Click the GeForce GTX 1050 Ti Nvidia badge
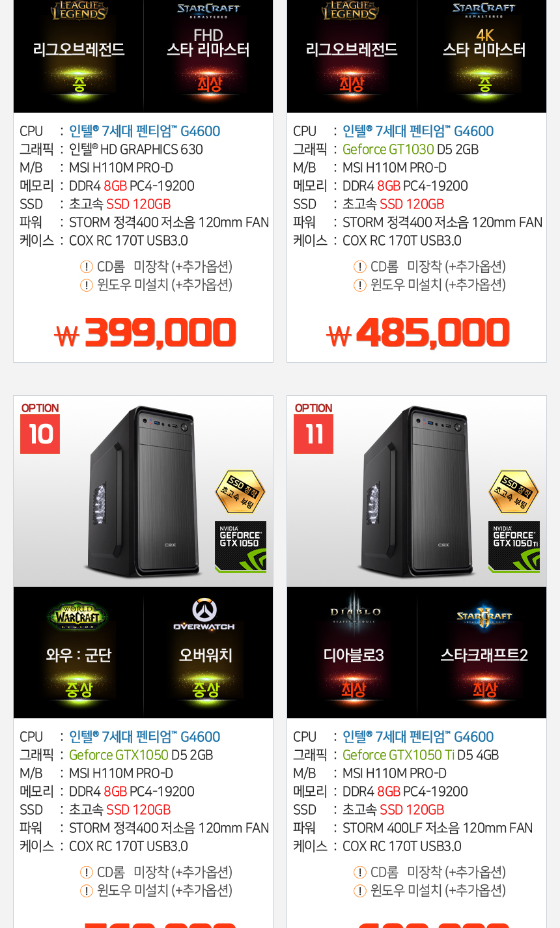560x928 pixels. pos(514,546)
